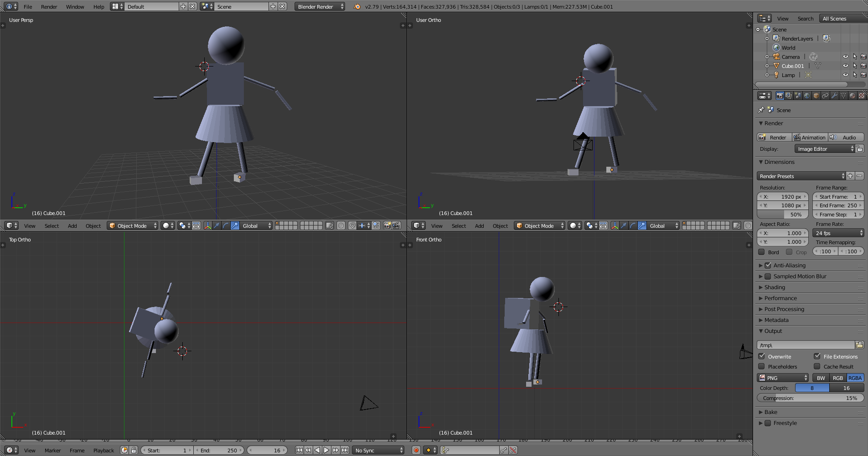
Task: Open the File menu
Action: pyautogui.click(x=27, y=6)
